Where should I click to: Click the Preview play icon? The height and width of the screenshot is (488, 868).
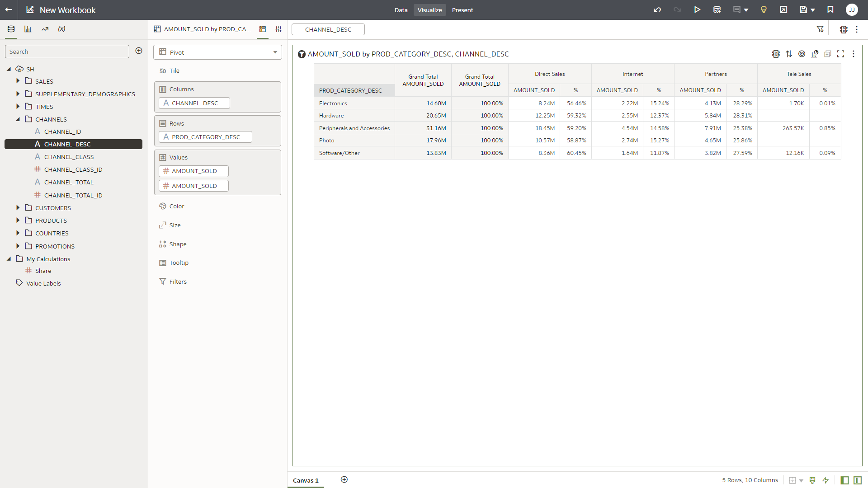[697, 10]
